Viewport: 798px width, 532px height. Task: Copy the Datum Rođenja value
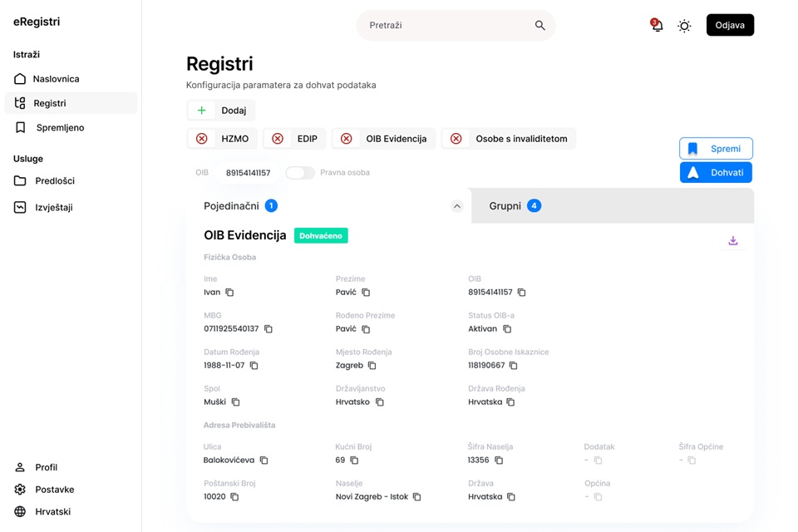tap(254, 366)
